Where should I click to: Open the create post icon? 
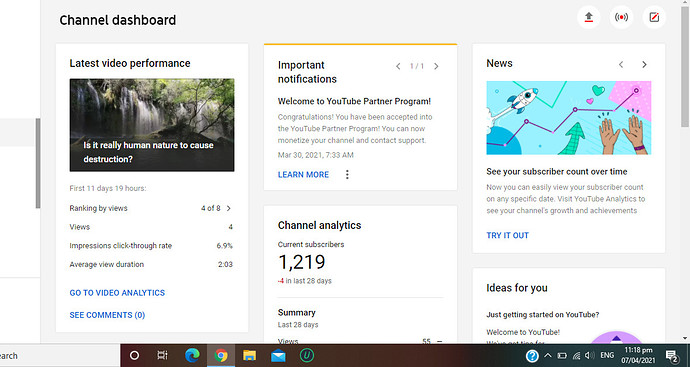click(x=654, y=18)
